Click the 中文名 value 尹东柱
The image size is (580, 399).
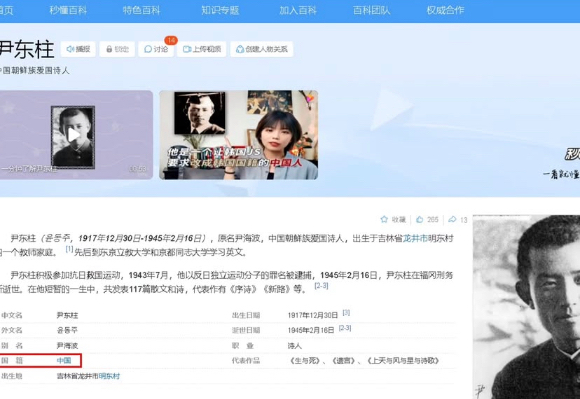(67, 315)
